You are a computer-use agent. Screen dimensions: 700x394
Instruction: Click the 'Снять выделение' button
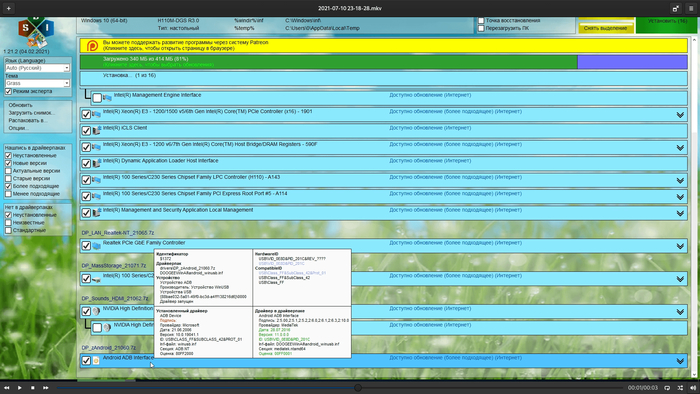tap(605, 28)
